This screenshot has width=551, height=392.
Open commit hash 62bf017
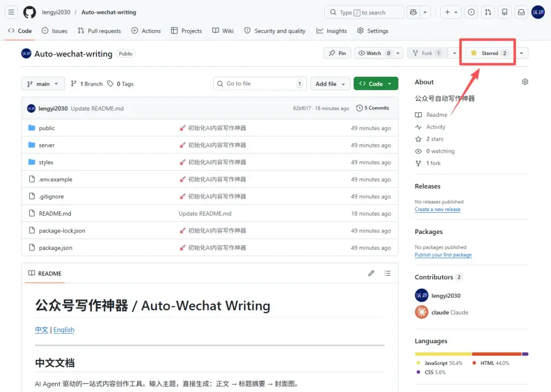pos(302,108)
